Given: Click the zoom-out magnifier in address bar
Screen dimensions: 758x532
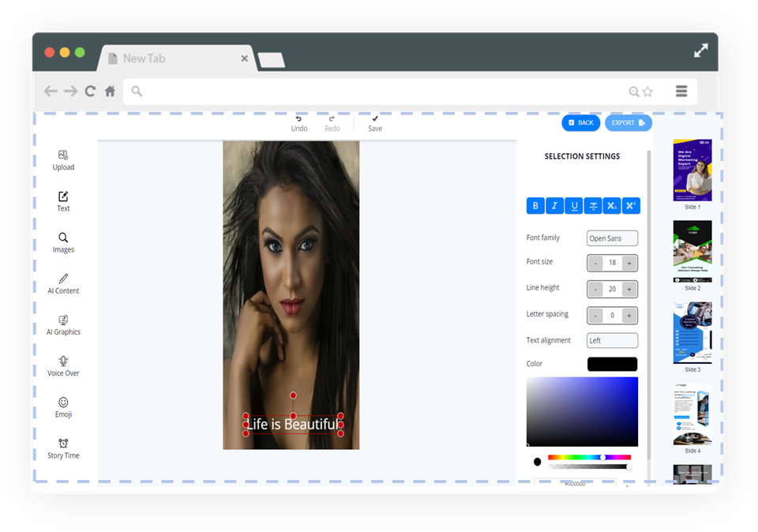Looking at the screenshot, I should [634, 92].
